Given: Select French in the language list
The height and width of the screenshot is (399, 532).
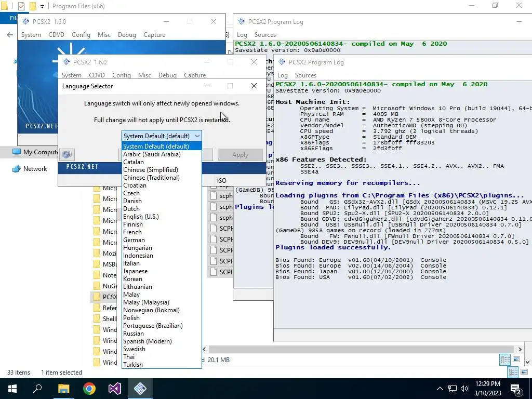Looking at the screenshot, I should (x=162, y=232).
